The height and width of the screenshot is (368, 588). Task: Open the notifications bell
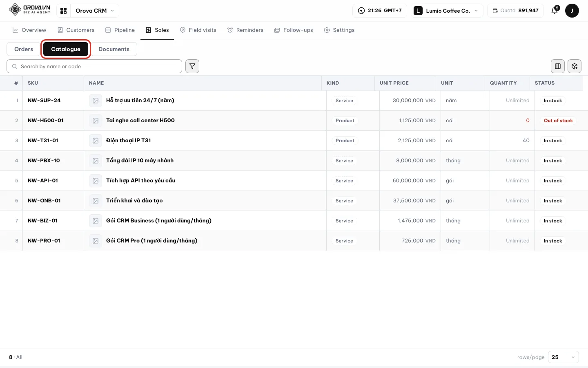click(x=555, y=11)
